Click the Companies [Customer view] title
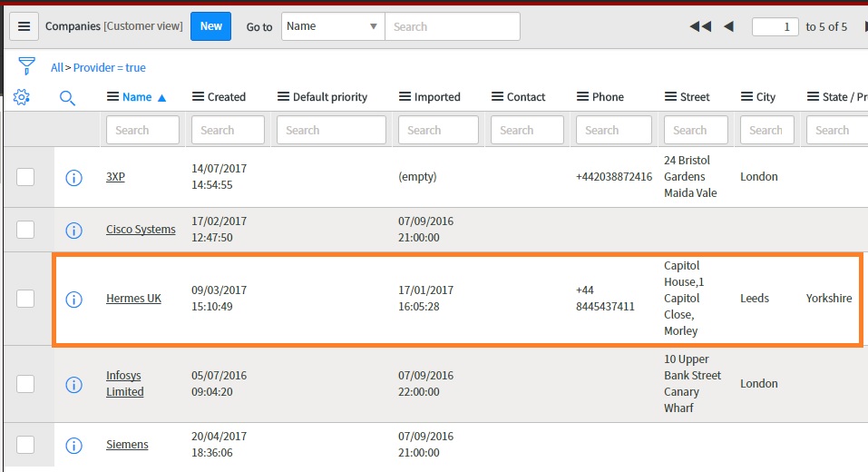 (x=114, y=26)
